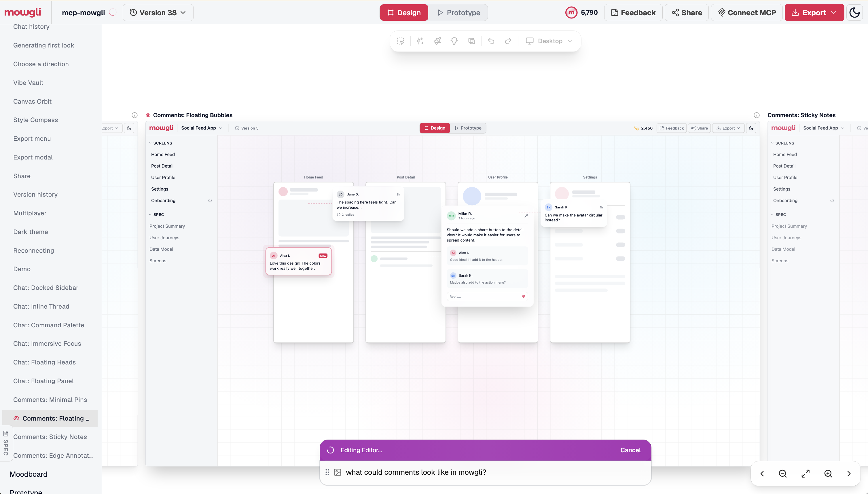Open Social Feed App dropdown in Floating Bubbles mockup
Viewport: 868px width, 494px height.
coord(202,128)
